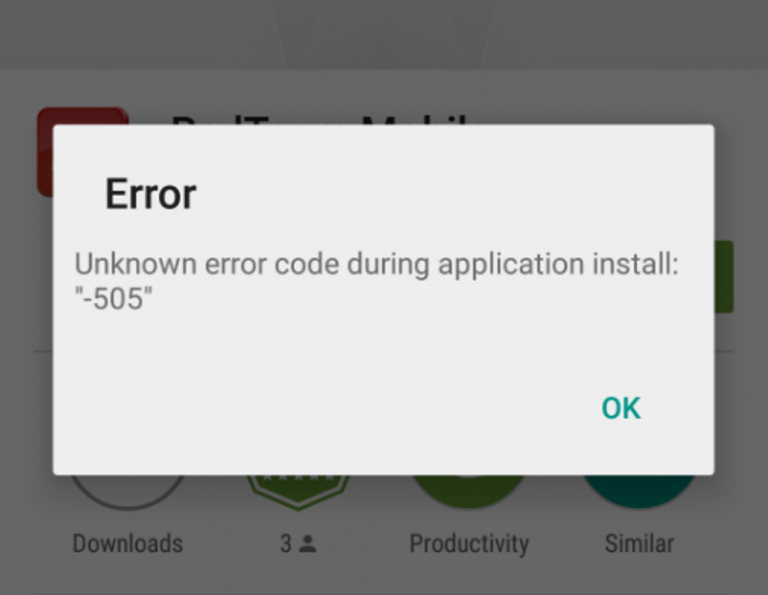Dismiss the error with the OK button

coord(621,408)
